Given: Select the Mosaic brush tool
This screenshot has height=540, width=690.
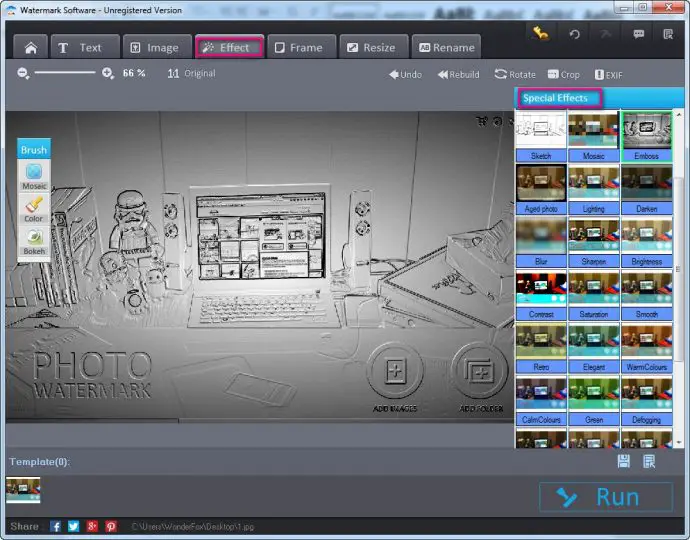Looking at the screenshot, I should tap(34, 176).
